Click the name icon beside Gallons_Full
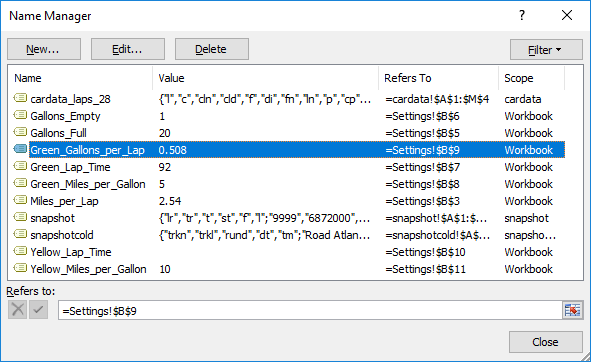The height and width of the screenshot is (362, 591). (x=20, y=132)
